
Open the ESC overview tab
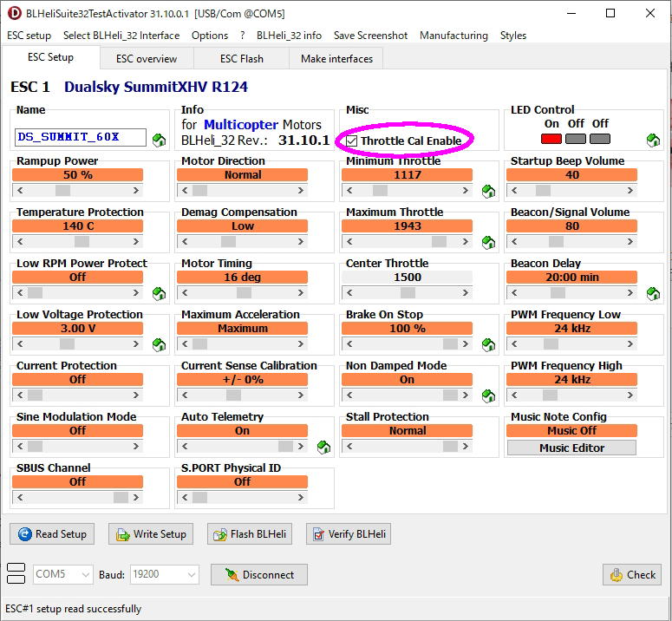click(x=147, y=59)
